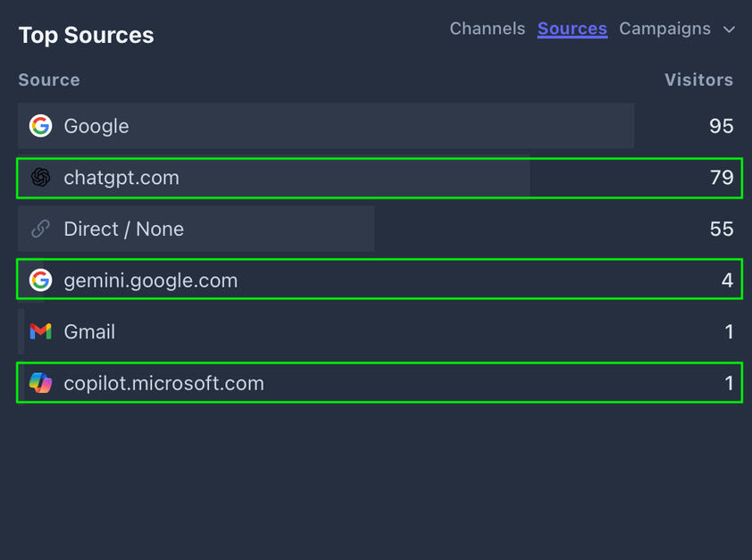Select the Sources tab
This screenshot has width=752, height=560.
[x=572, y=29]
